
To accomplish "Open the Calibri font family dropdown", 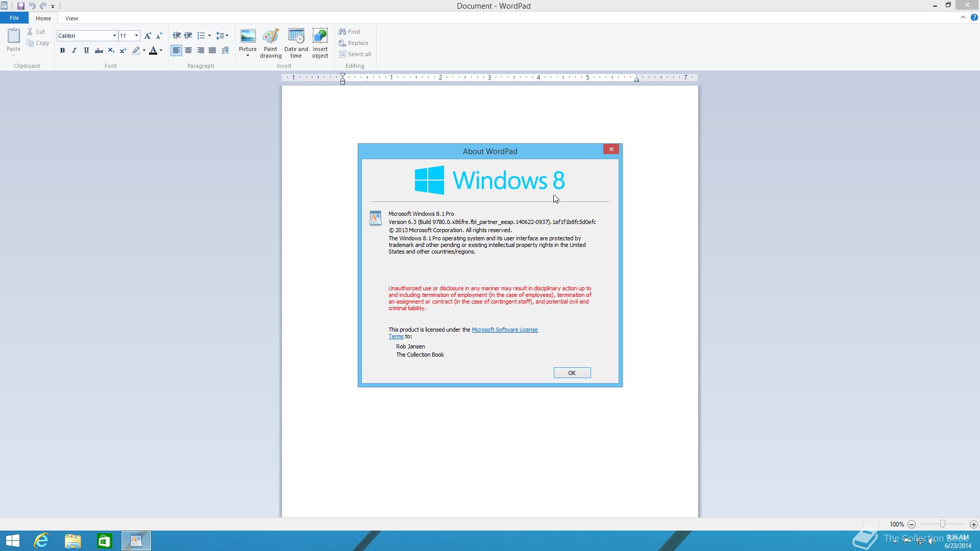I will pyautogui.click(x=114, y=36).
